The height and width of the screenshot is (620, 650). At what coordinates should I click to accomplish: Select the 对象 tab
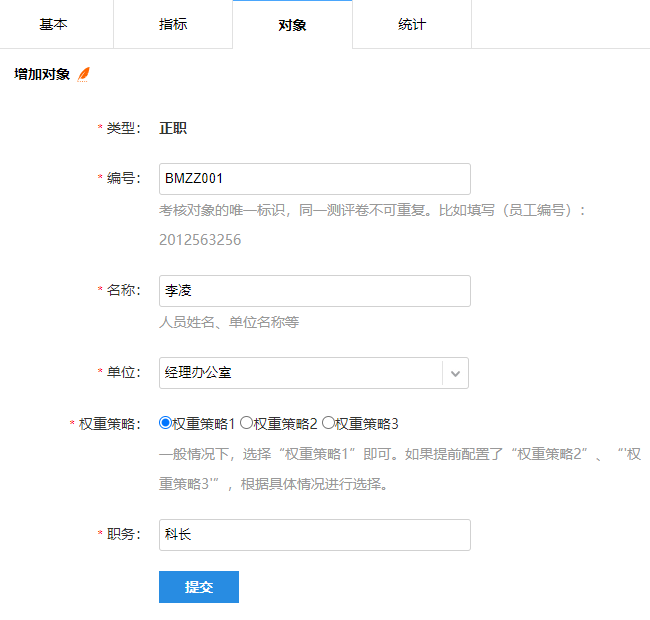(292, 25)
